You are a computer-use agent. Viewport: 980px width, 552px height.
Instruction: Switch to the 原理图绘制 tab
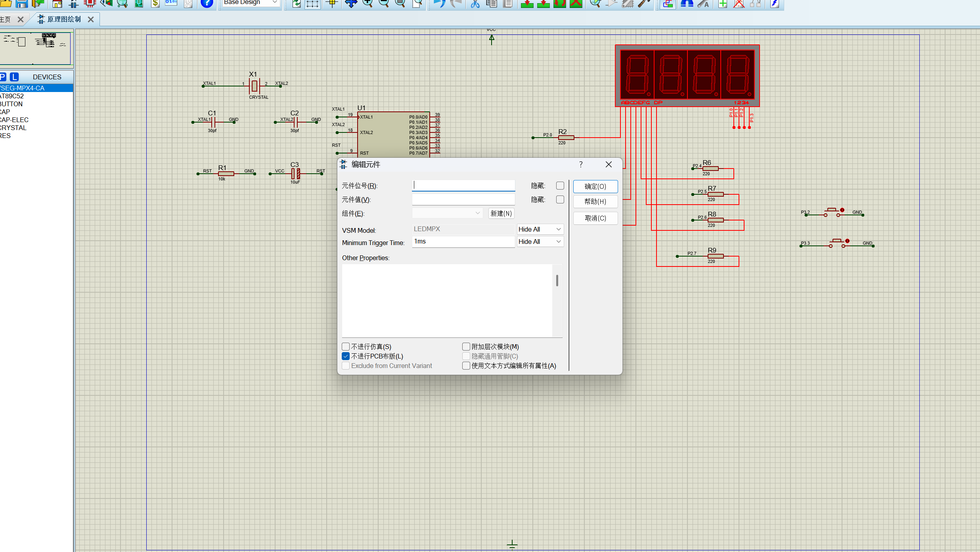pos(64,19)
